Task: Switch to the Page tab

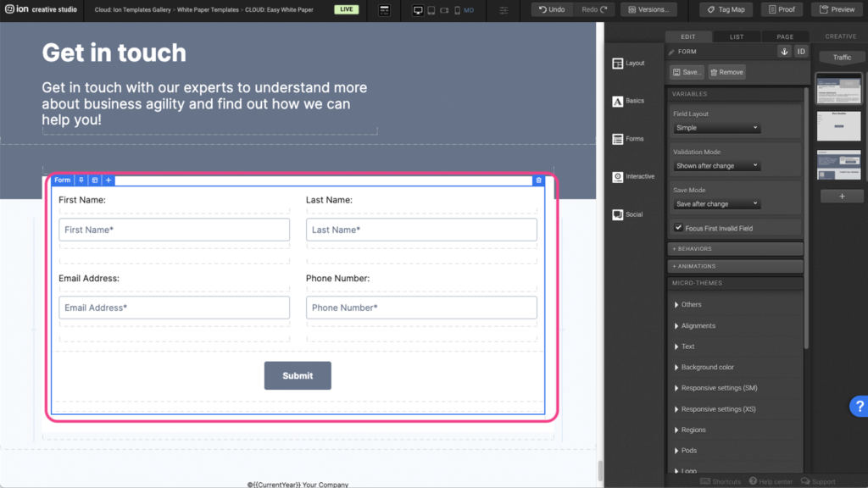Action: click(785, 36)
